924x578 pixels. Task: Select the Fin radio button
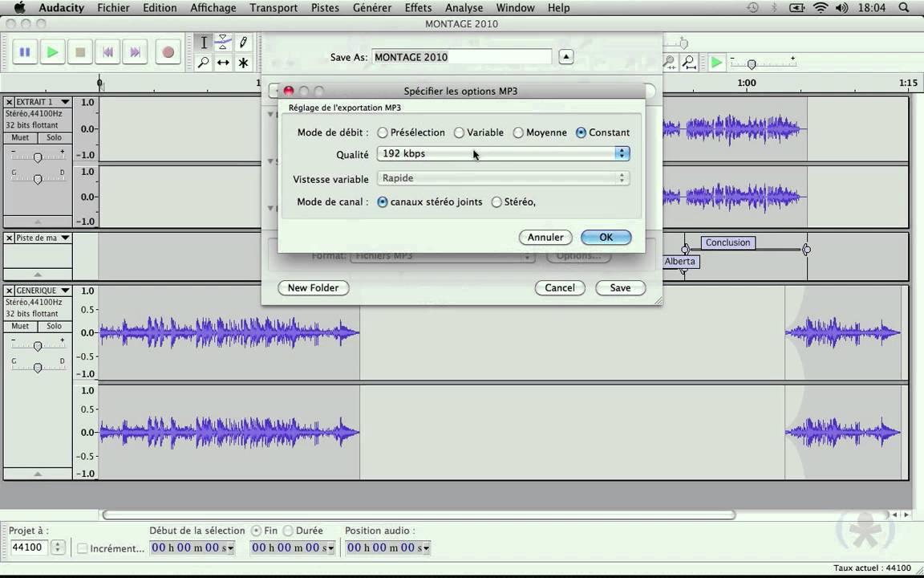(x=257, y=531)
